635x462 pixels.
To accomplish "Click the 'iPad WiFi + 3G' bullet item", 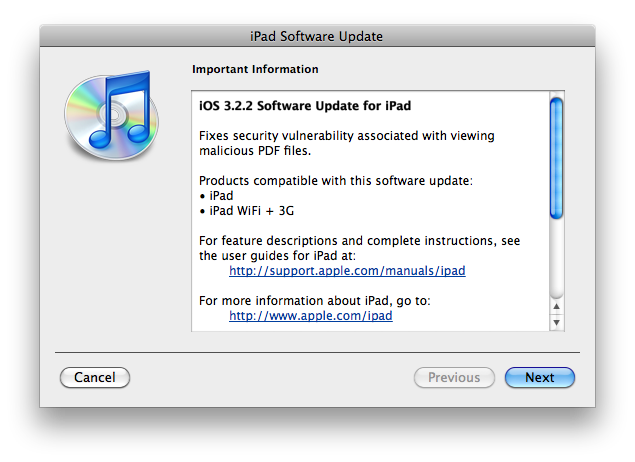I will [247, 211].
